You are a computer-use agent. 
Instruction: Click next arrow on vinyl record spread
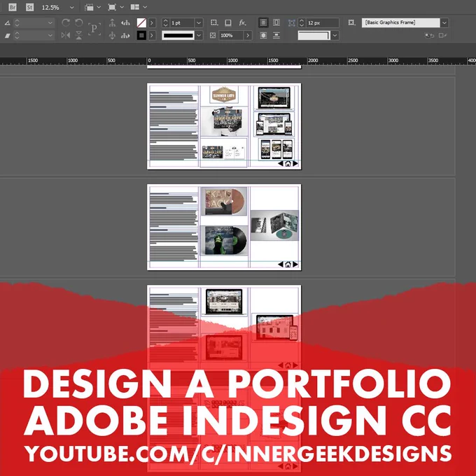tap(295, 265)
